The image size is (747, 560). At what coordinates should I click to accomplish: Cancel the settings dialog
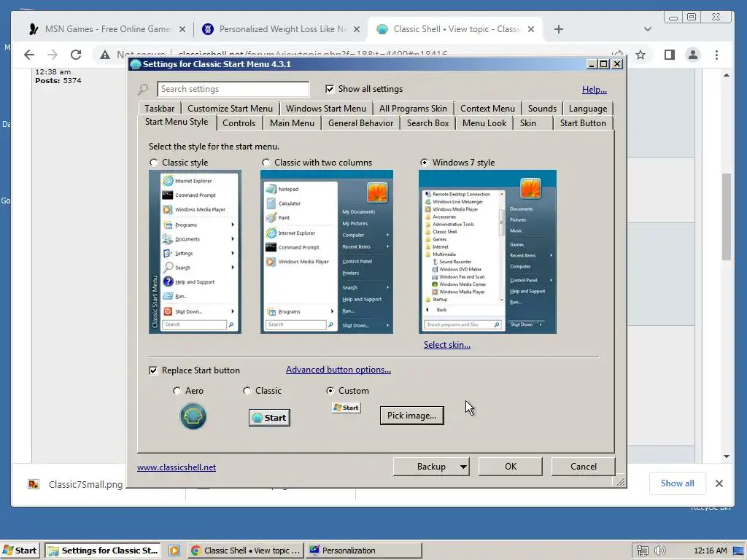[583, 467]
